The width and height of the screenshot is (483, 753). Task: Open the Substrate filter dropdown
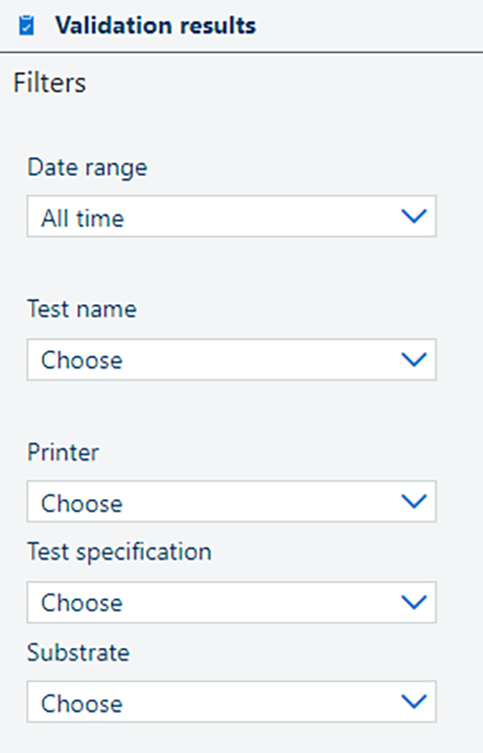231,702
